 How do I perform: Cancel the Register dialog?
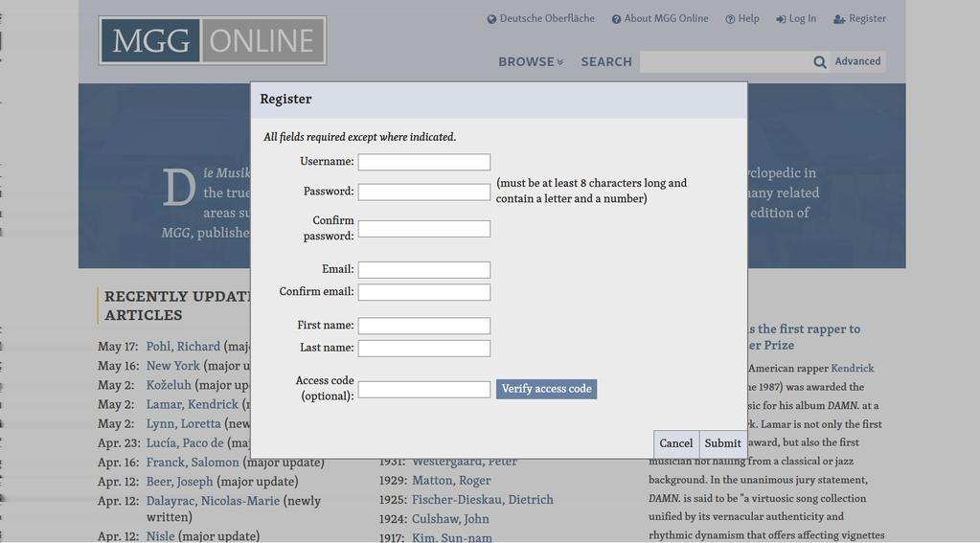tap(676, 443)
